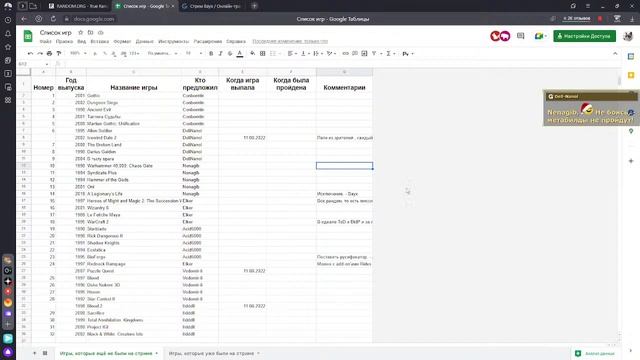Open the vertical align dropdown
640x360 pixels.
[x=305, y=53]
